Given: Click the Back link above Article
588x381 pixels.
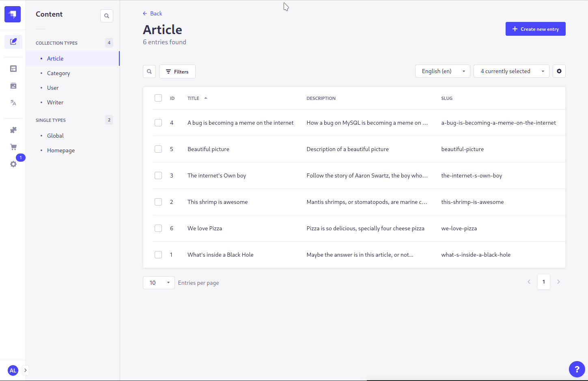Looking at the screenshot, I should tap(152, 13).
